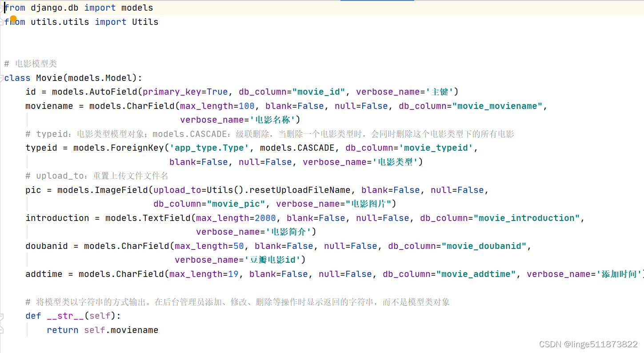
Task: Click the comment '# 电影模型类'
Action: [31, 64]
